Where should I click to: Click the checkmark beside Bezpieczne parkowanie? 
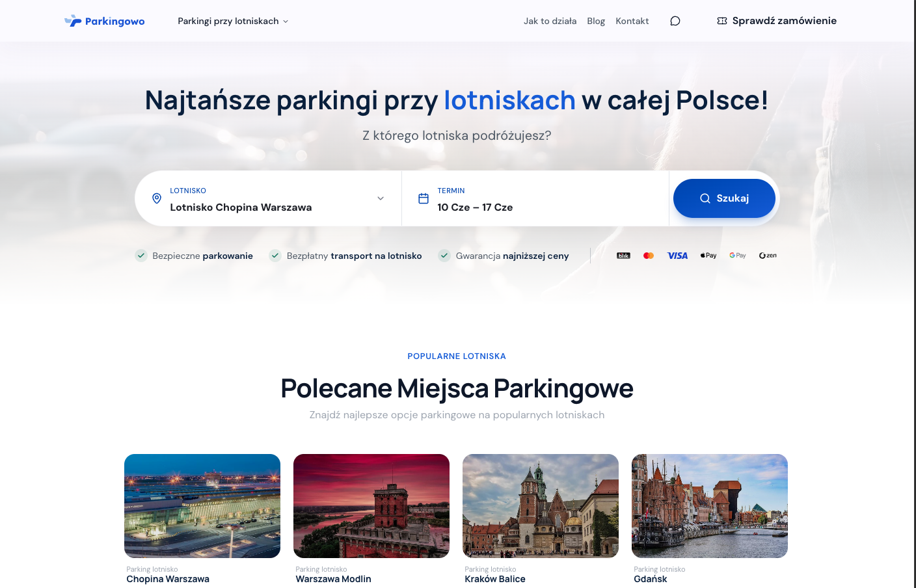click(x=141, y=256)
